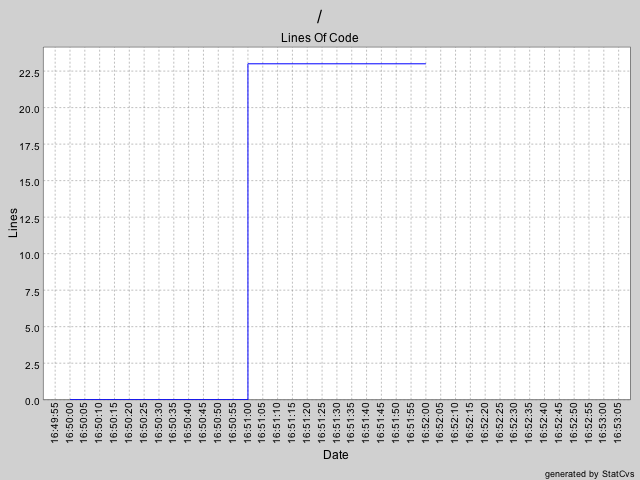640x480 pixels.
Task: Select the 17.5 y-axis tick label
Action: 29,146
